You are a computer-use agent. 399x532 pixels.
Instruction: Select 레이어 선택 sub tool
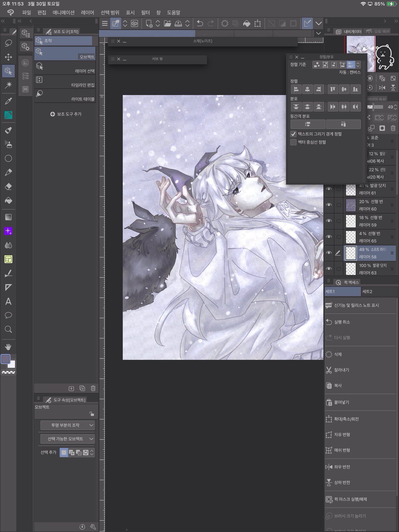pyautogui.click(x=65, y=68)
